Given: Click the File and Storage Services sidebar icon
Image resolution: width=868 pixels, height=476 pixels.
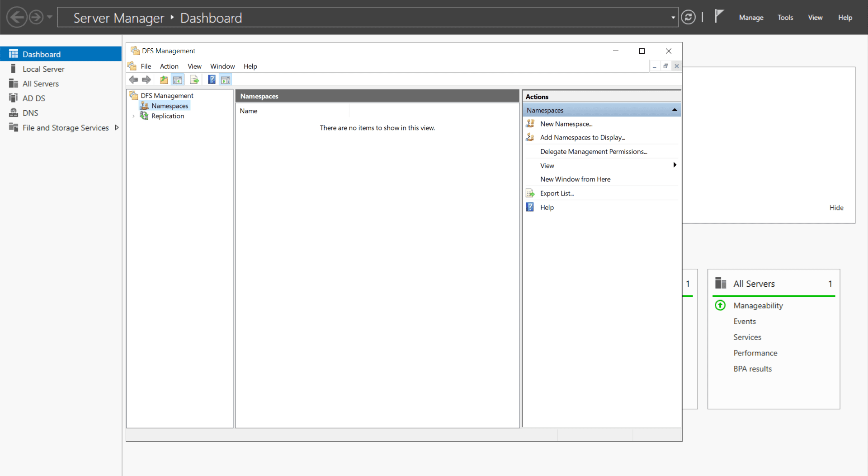Looking at the screenshot, I should (13, 127).
